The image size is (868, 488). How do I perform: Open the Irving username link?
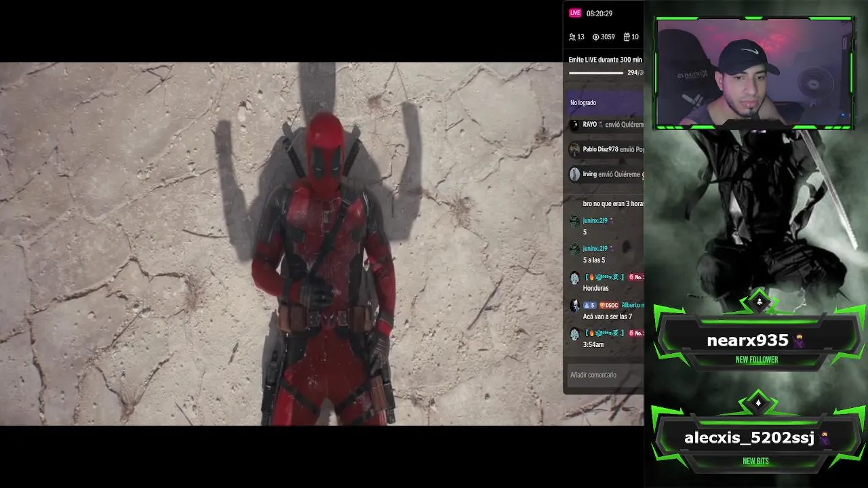[590, 174]
